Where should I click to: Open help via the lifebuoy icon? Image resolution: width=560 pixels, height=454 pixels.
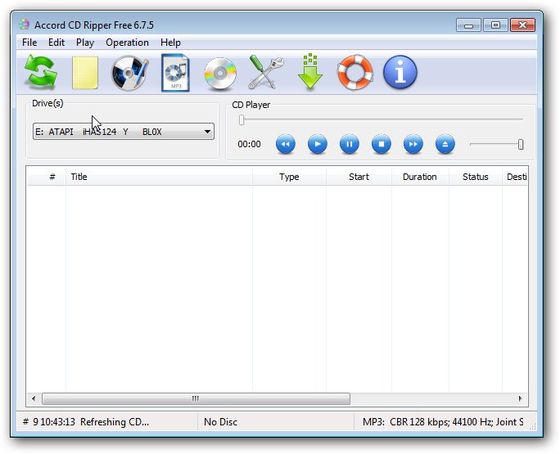coord(355,72)
